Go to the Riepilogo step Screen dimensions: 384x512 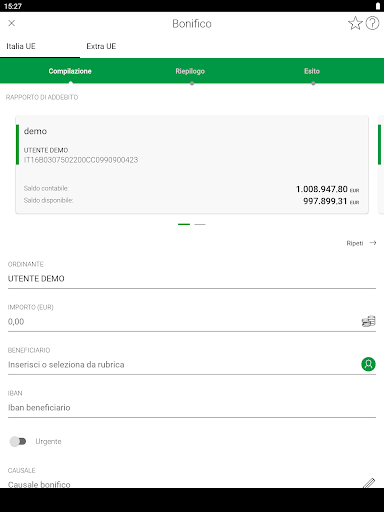(x=190, y=71)
